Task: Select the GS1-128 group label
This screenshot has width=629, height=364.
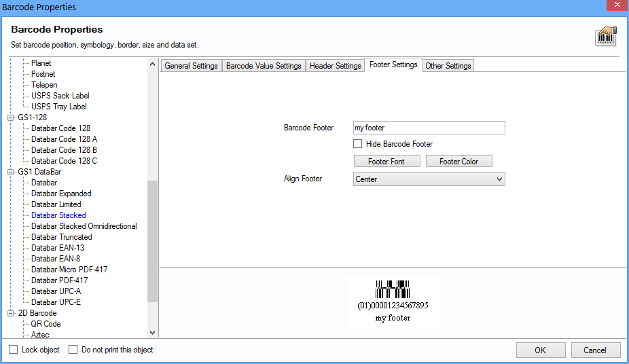Action: point(32,117)
